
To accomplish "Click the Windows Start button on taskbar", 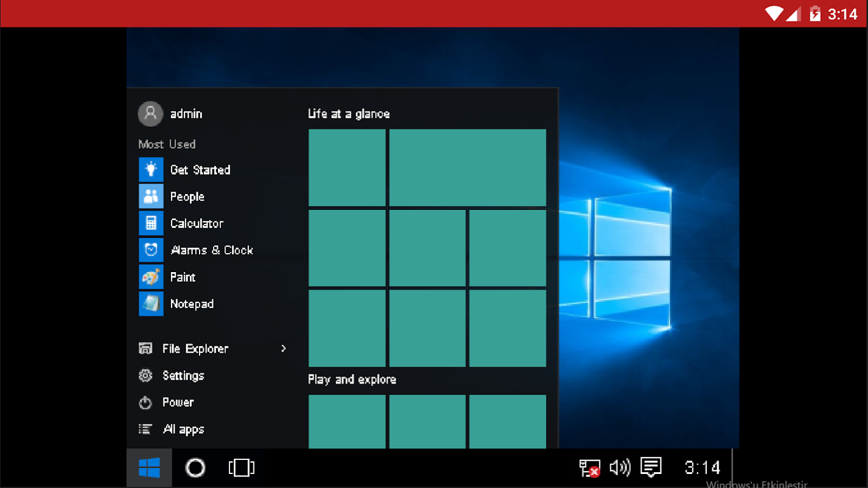I will [x=150, y=468].
